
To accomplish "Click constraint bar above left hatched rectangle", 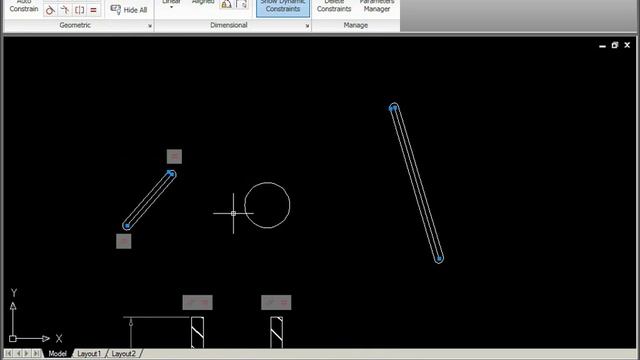I will coord(198,302).
